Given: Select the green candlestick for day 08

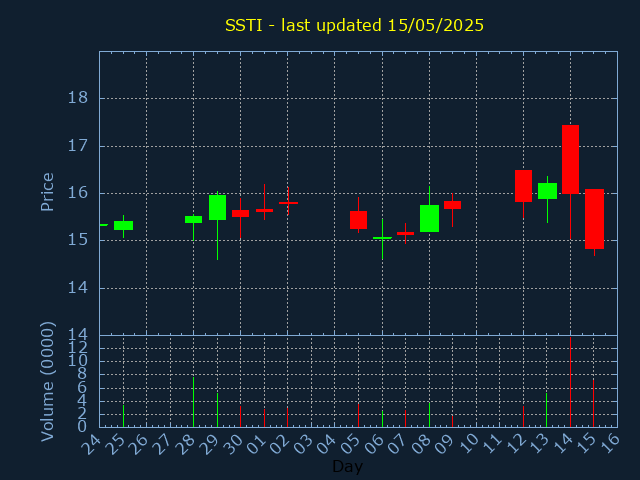Looking at the screenshot, I should pyautogui.click(x=429, y=218).
